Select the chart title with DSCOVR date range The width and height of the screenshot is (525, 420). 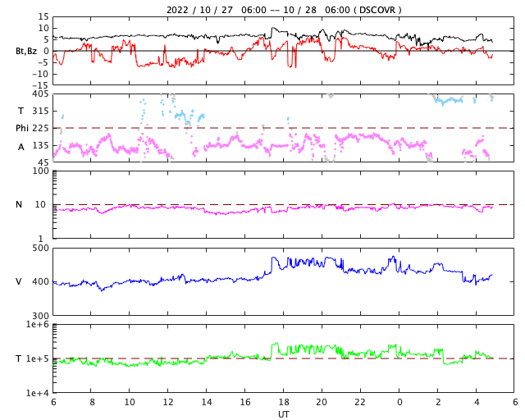(284, 10)
